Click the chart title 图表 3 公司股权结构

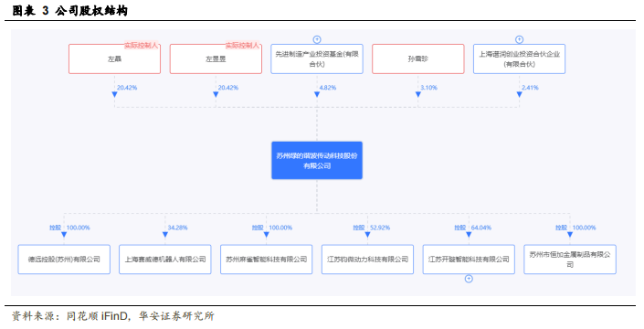[x=70, y=11]
